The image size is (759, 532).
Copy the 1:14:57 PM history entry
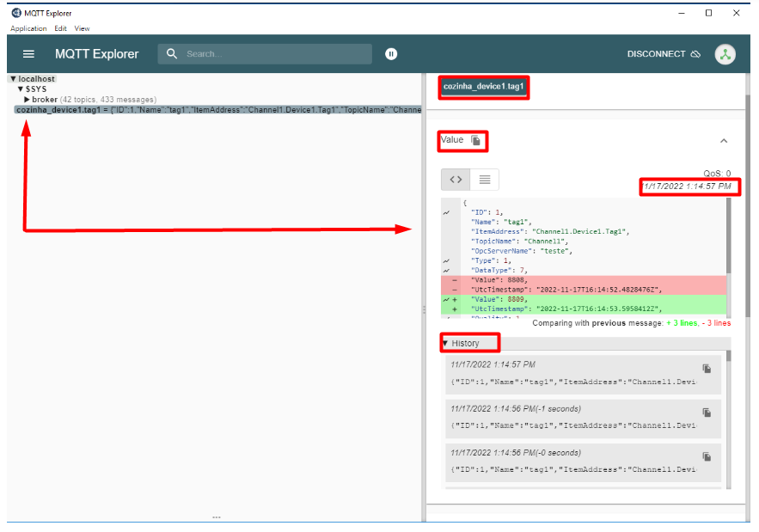[x=707, y=369]
